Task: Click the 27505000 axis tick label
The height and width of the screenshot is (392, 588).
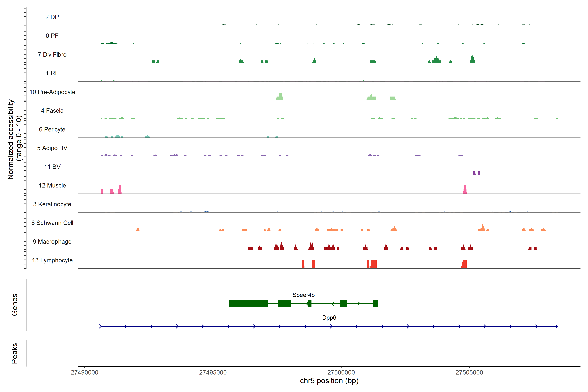Action: click(x=469, y=372)
